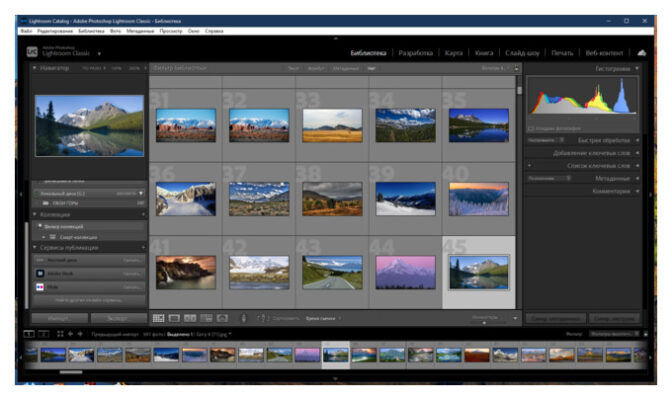The height and width of the screenshot is (400, 672).
Task: Switch to Слайд-шоу module
Action: [x=522, y=53]
